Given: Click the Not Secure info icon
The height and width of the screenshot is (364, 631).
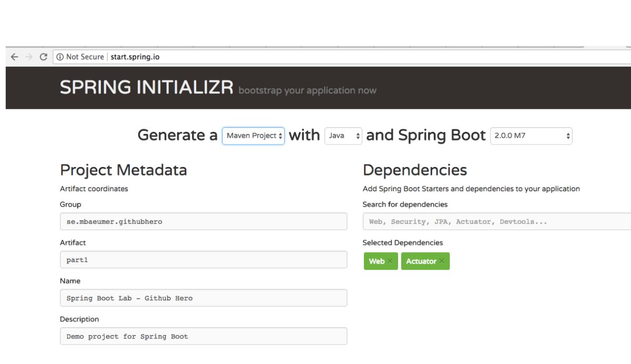Looking at the screenshot, I should [x=60, y=57].
